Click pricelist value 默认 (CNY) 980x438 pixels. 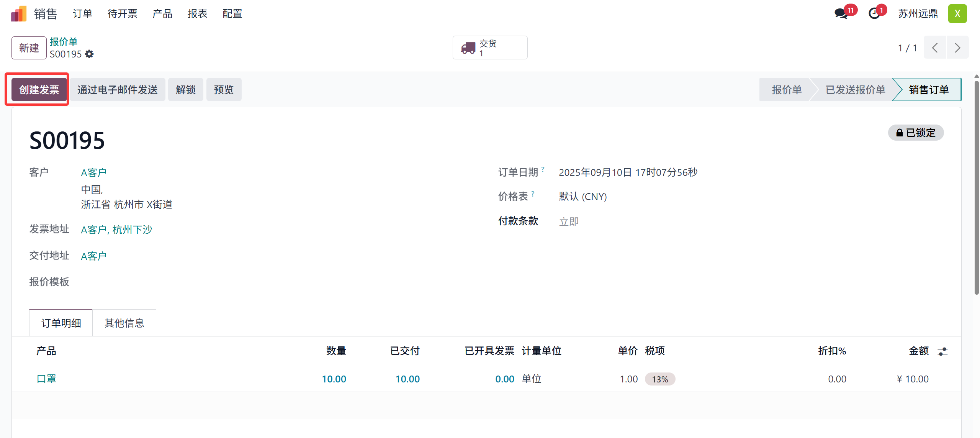coord(583,197)
